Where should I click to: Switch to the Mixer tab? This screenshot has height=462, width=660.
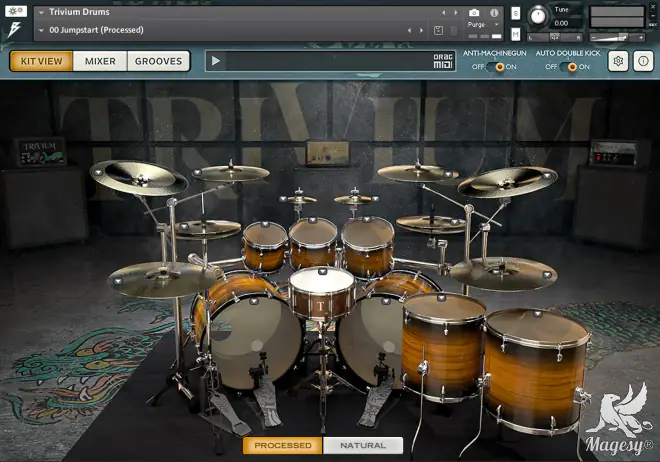coord(100,61)
